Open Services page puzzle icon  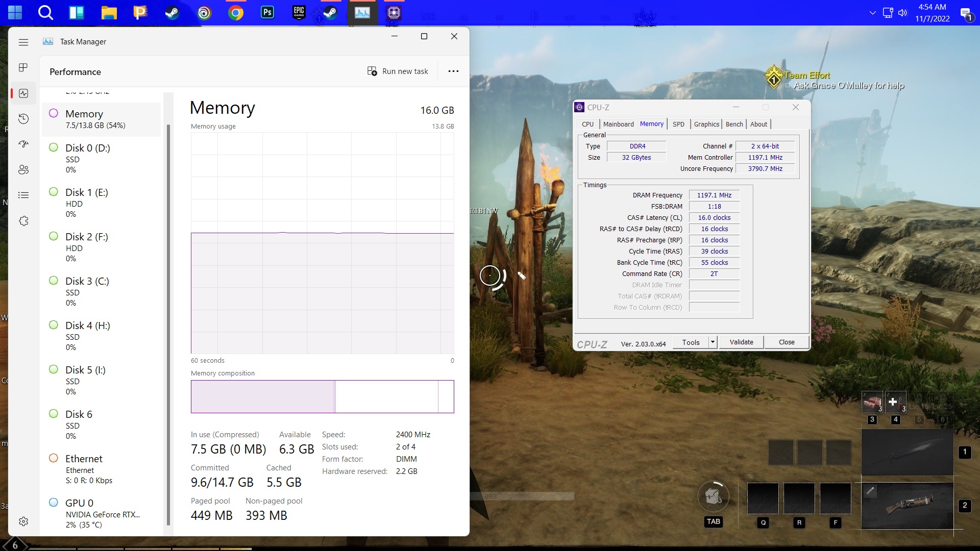coord(23,221)
